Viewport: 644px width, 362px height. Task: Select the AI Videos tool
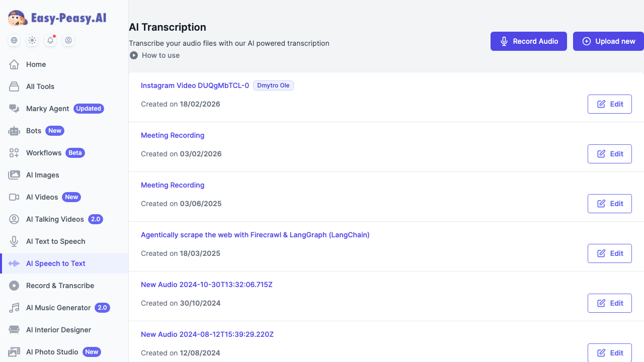(x=41, y=197)
